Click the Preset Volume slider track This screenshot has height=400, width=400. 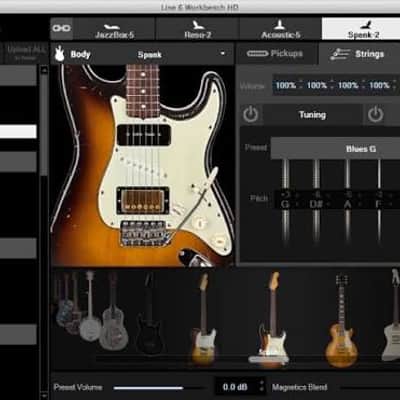point(159,388)
